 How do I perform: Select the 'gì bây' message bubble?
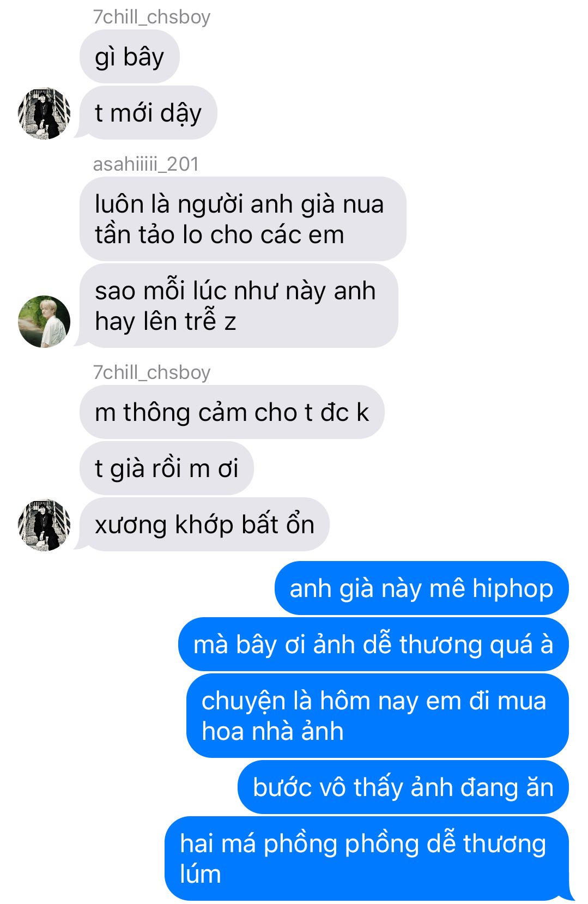click(130, 57)
